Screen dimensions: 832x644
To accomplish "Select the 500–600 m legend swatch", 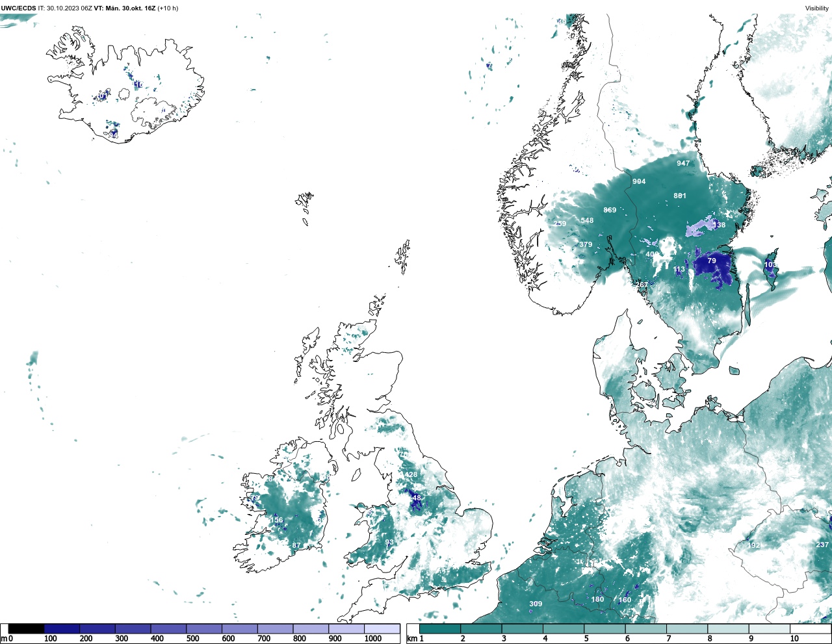I will (204, 629).
